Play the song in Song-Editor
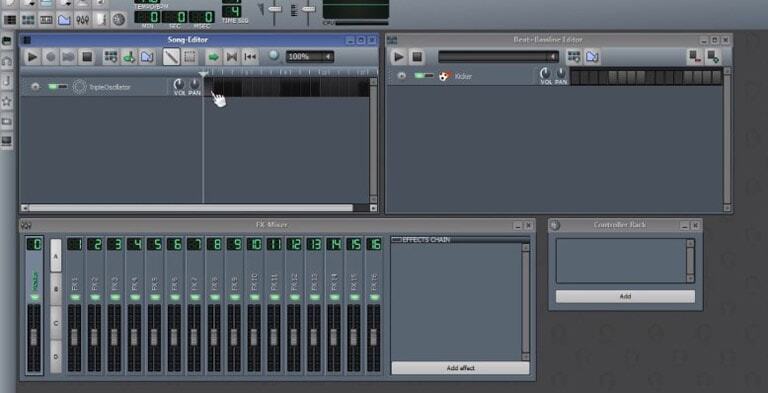Viewport: 768px width, 393px height. (x=32, y=57)
